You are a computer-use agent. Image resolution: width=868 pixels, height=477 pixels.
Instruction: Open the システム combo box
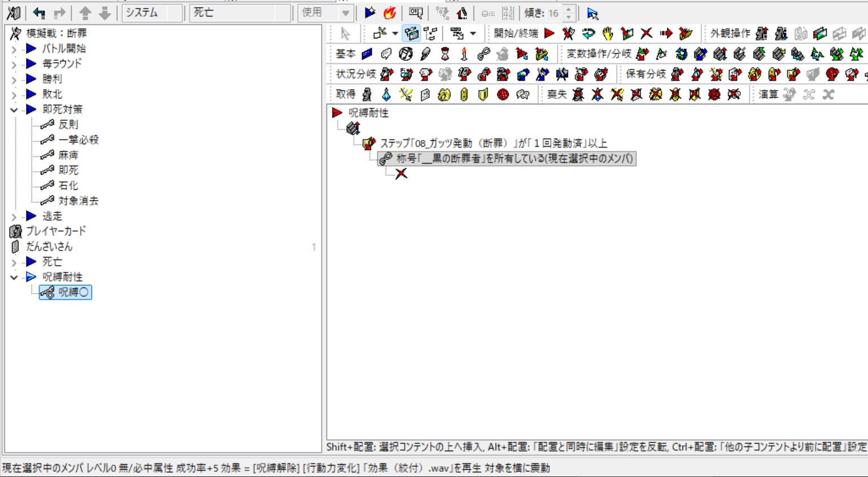coord(152,12)
